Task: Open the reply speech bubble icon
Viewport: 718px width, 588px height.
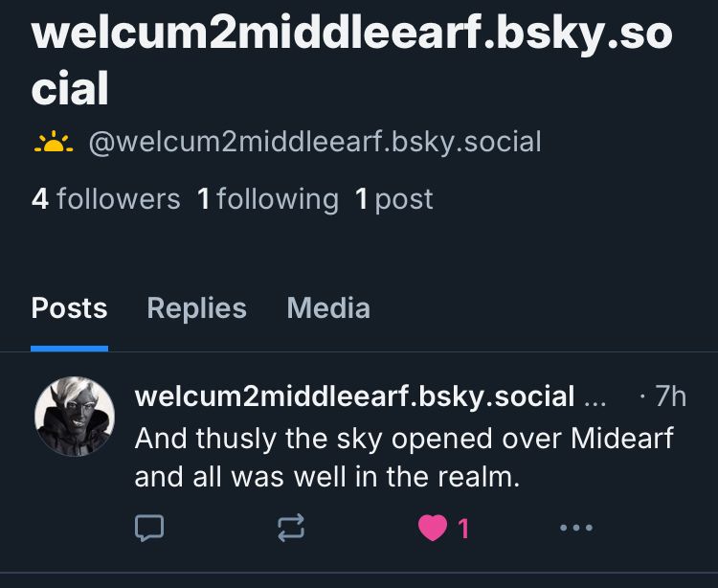Action: [x=149, y=528]
